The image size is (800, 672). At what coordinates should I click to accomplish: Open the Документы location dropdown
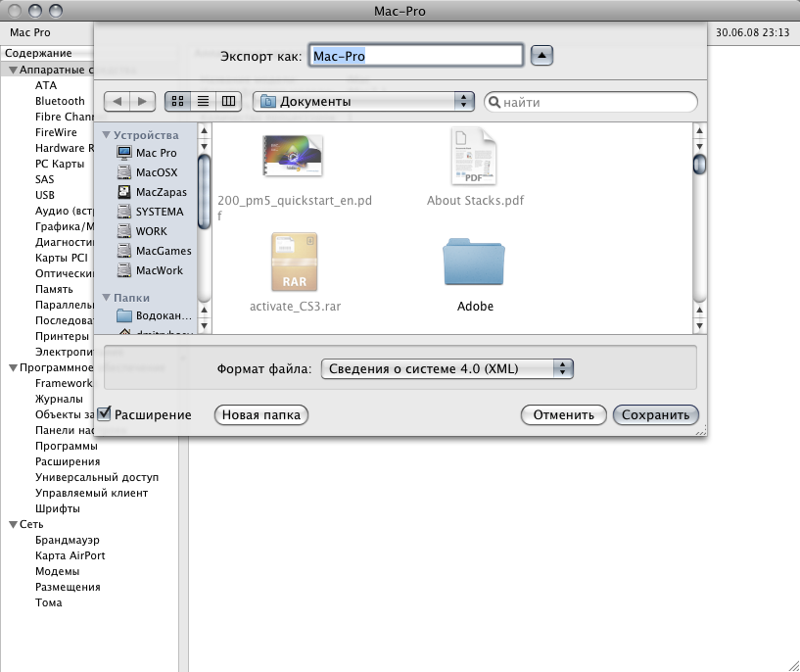click(x=363, y=101)
